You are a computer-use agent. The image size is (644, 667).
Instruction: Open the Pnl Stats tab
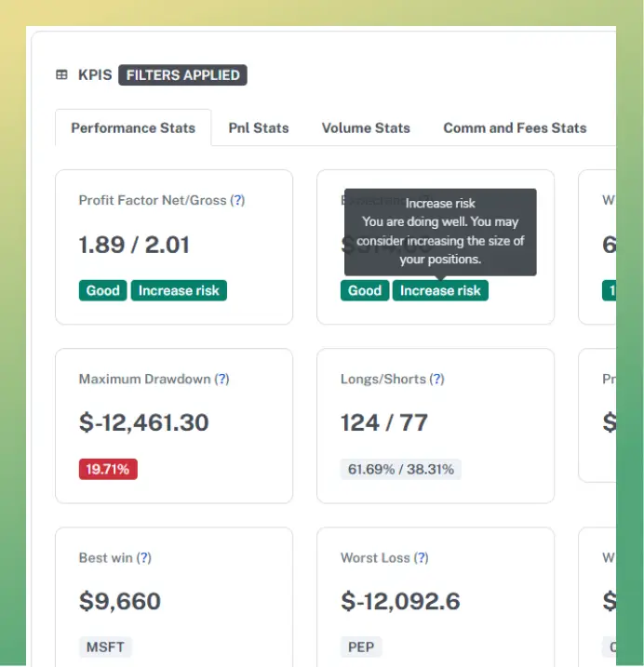coord(259,127)
